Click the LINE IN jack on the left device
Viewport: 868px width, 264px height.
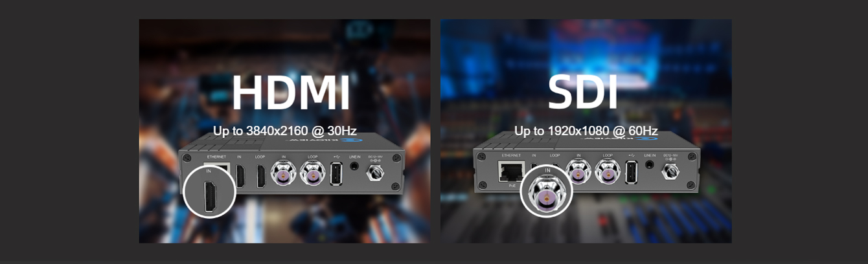tap(354, 166)
